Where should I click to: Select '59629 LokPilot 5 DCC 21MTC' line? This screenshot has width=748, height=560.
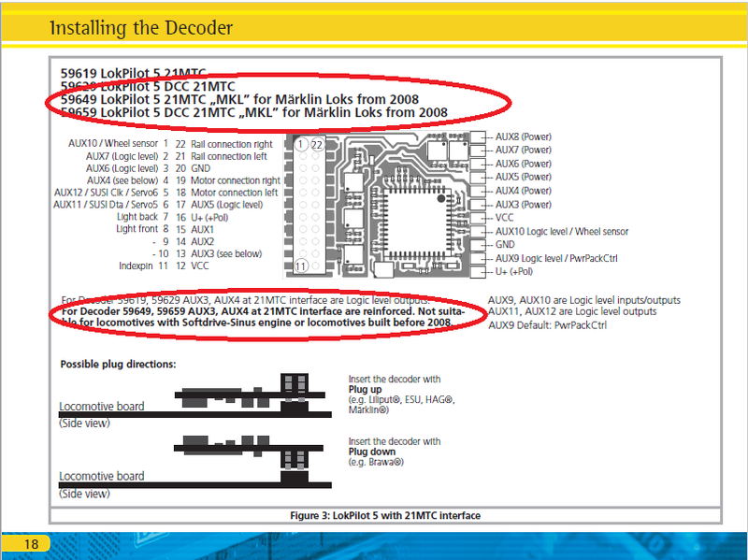(148, 86)
